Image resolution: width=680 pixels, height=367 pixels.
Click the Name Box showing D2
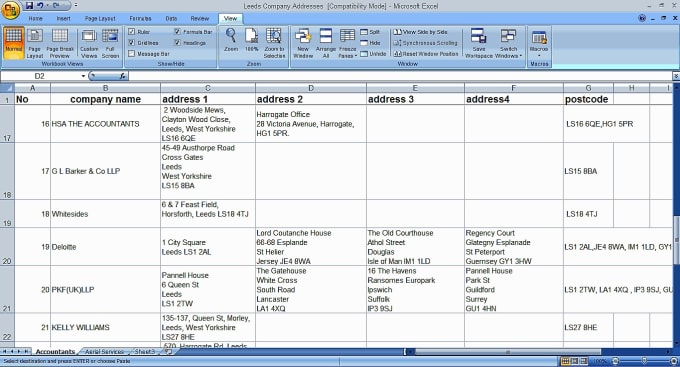click(x=40, y=76)
